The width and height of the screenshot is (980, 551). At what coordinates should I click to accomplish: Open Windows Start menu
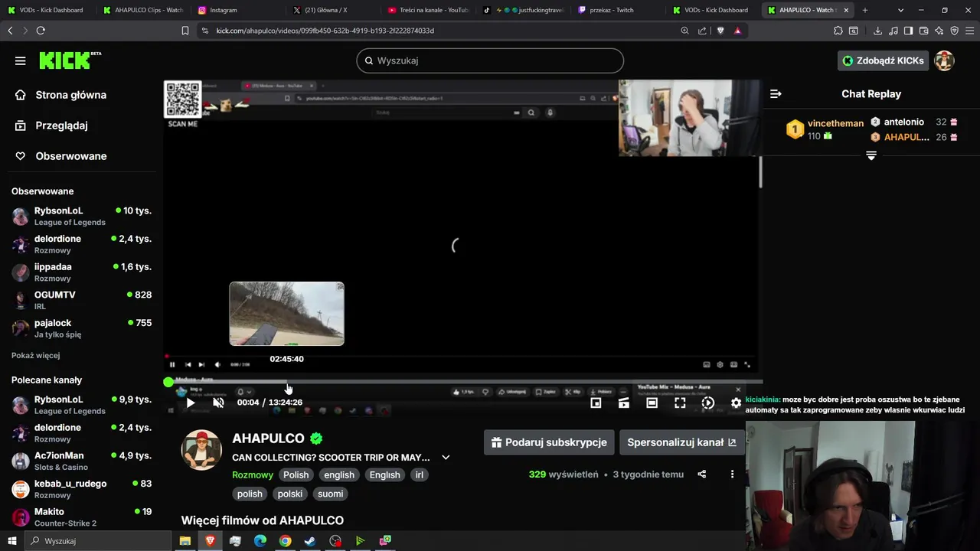pyautogui.click(x=12, y=541)
